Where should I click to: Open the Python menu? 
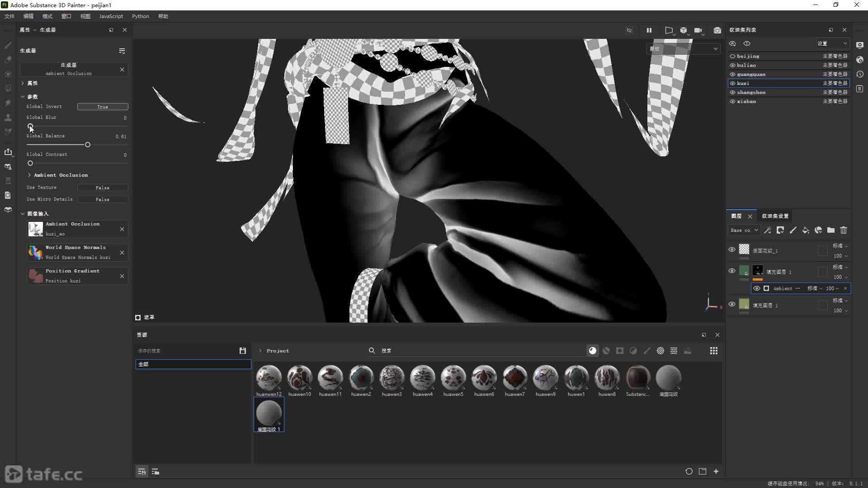[141, 16]
